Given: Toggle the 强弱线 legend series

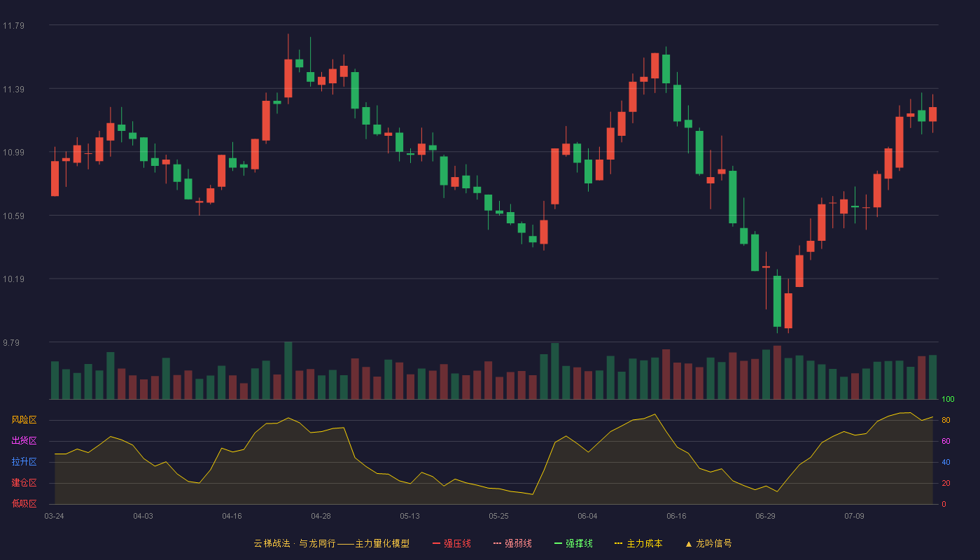Looking at the screenshot, I should (512, 543).
